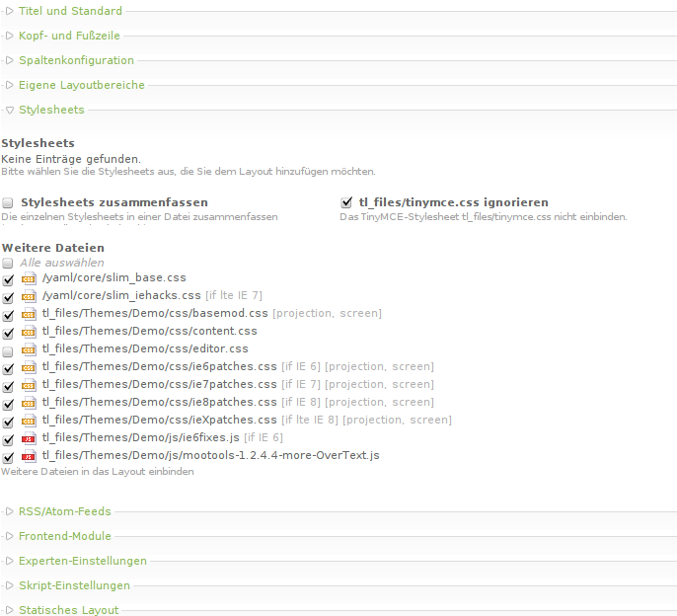Click tl_files/Themes/Demo/css/editor.css label
The image size is (677, 616).
coord(145,348)
